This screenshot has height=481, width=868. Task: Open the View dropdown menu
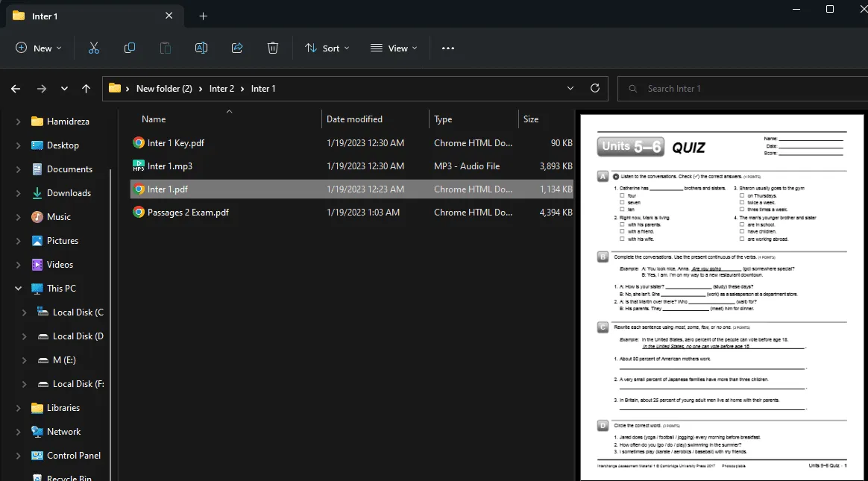(x=394, y=48)
